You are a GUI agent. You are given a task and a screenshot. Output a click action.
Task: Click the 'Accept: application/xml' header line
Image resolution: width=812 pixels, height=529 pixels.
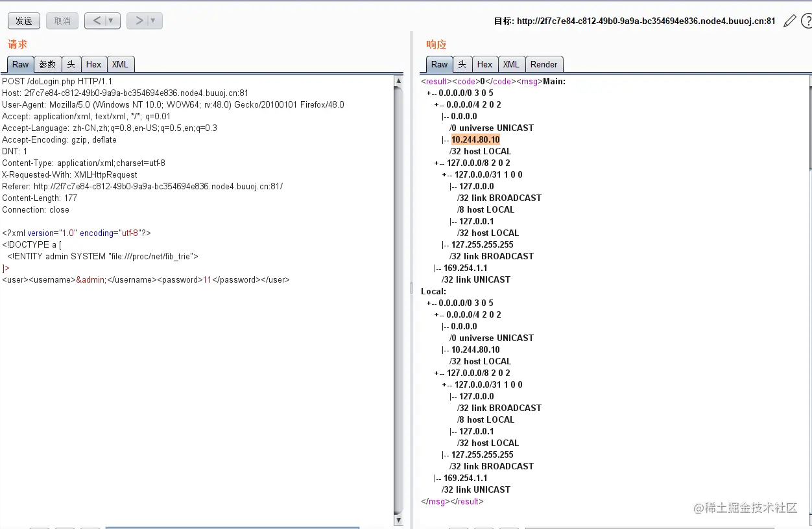click(86, 116)
